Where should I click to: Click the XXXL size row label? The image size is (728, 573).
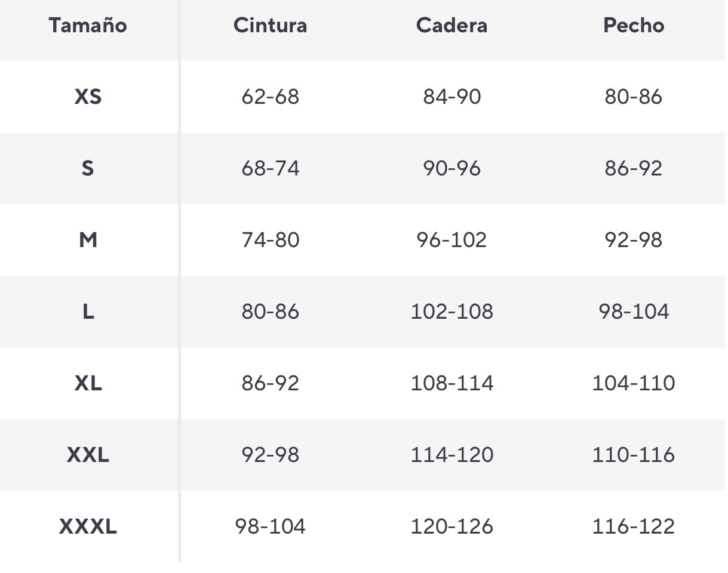[x=88, y=526]
